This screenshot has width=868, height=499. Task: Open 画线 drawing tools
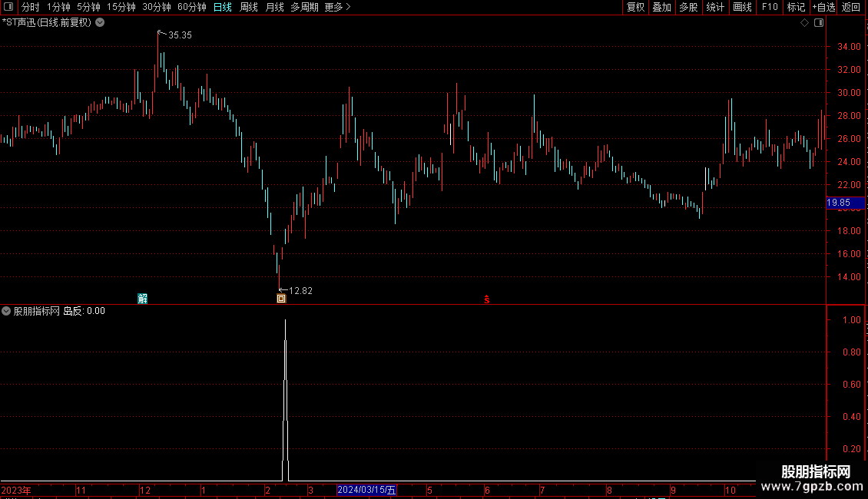742,7
